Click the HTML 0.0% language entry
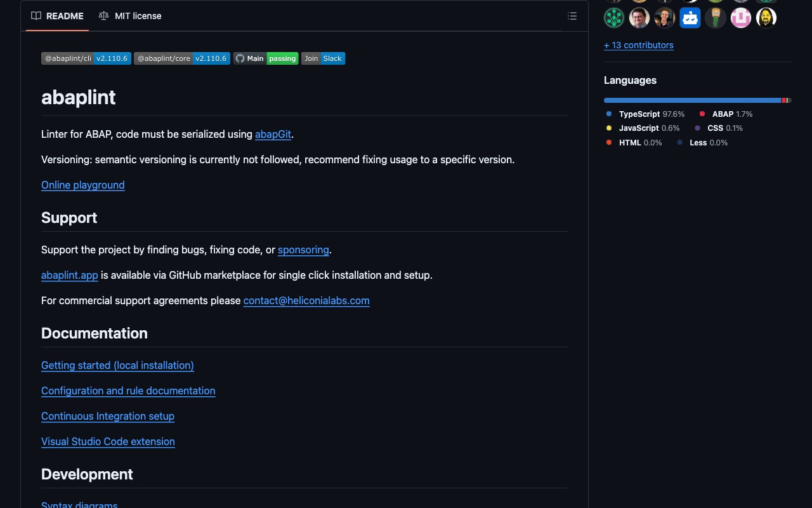 pos(634,143)
